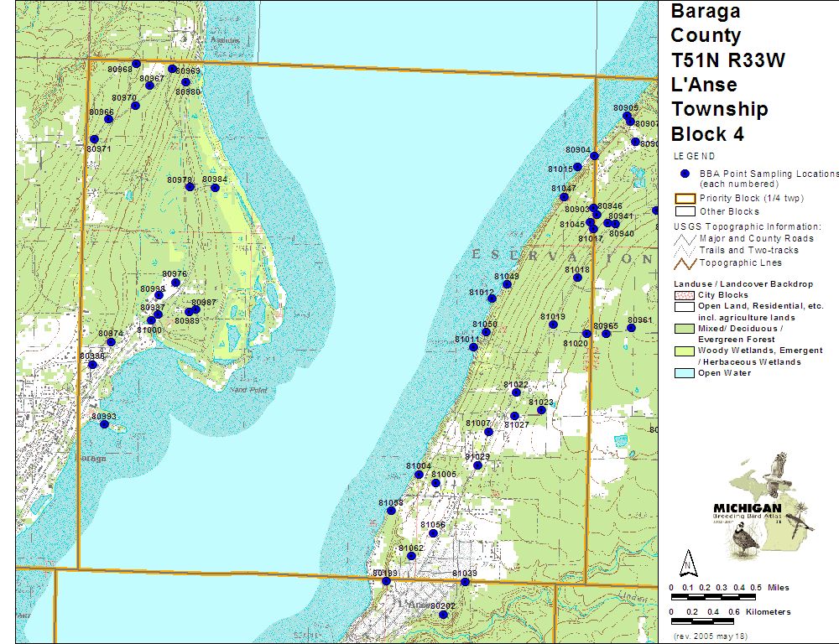Click the City Blocks color swatch

(x=685, y=295)
